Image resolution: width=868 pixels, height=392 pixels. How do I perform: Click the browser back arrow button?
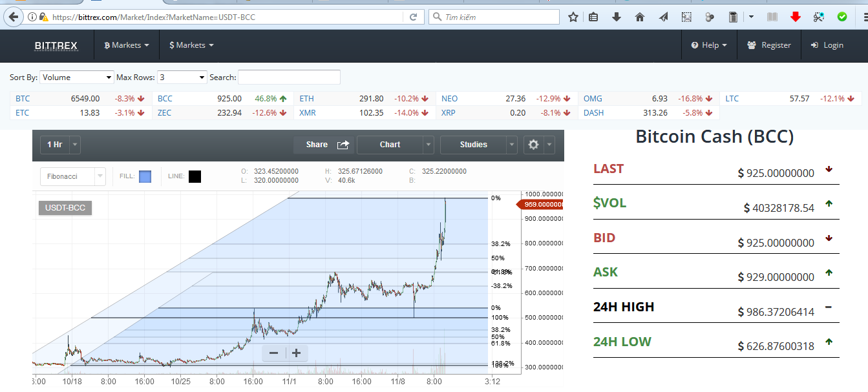(13, 17)
